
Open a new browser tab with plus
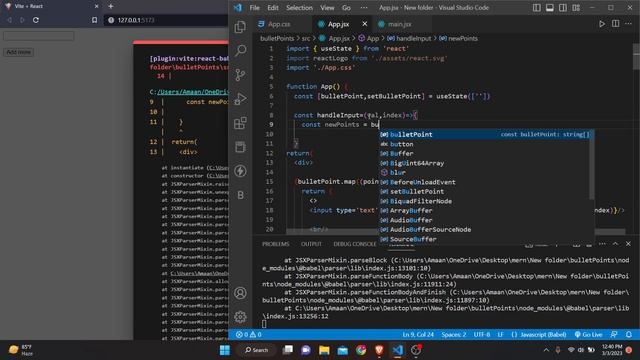click(x=111, y=6)
